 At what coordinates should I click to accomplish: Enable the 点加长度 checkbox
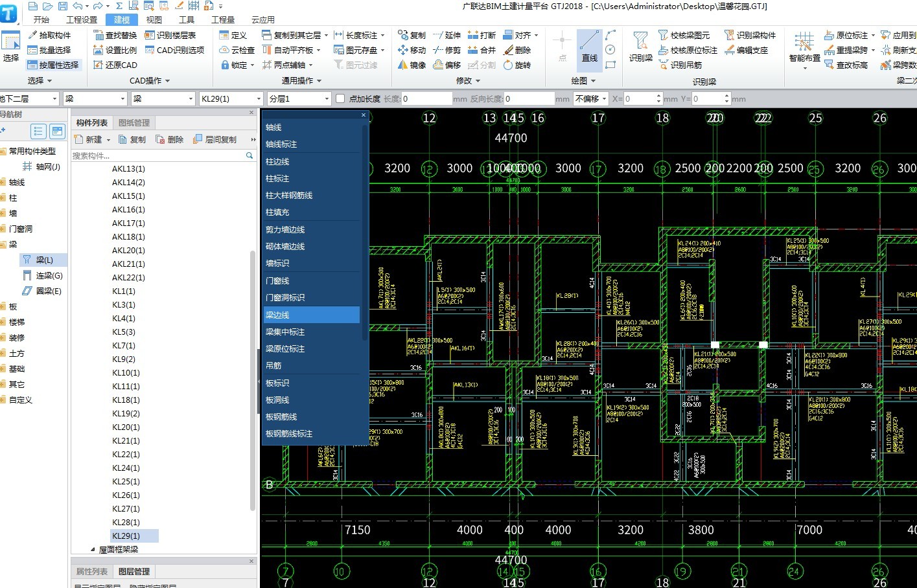(340, 98)
